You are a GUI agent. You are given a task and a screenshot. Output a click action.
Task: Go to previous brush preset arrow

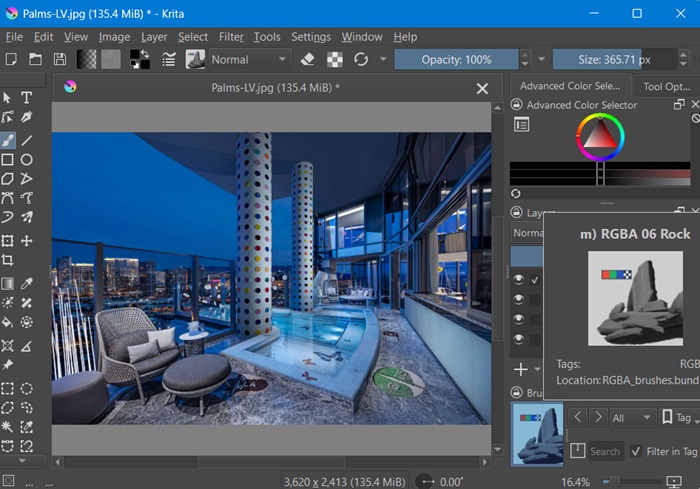pyautogui.click(x=578, y=418)
